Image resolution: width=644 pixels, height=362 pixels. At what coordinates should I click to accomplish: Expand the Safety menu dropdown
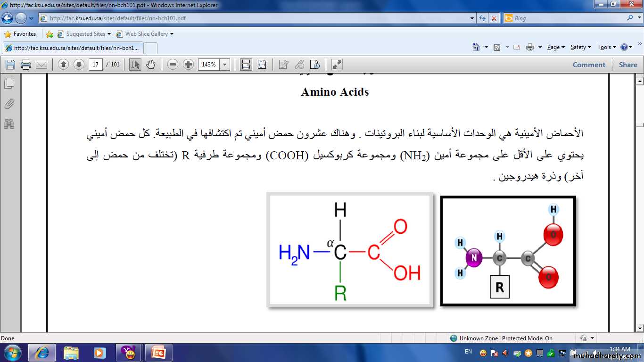coord(580,47)
